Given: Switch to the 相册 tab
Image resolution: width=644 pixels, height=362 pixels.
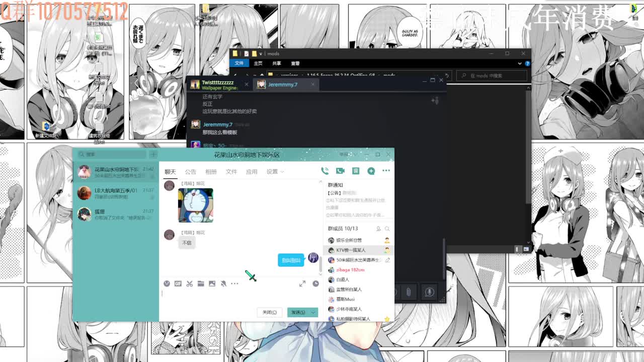Looking at the screenshot, I should [x=211, y=171].
